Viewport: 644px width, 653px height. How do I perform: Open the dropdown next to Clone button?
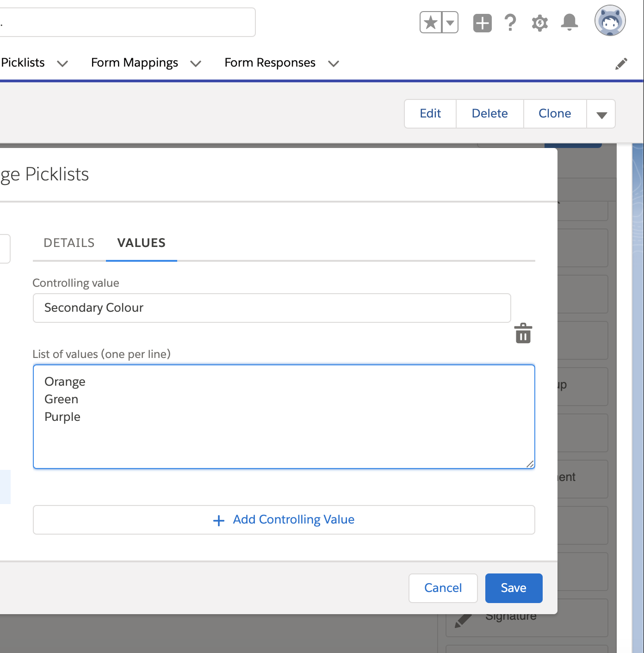(601, 114)
